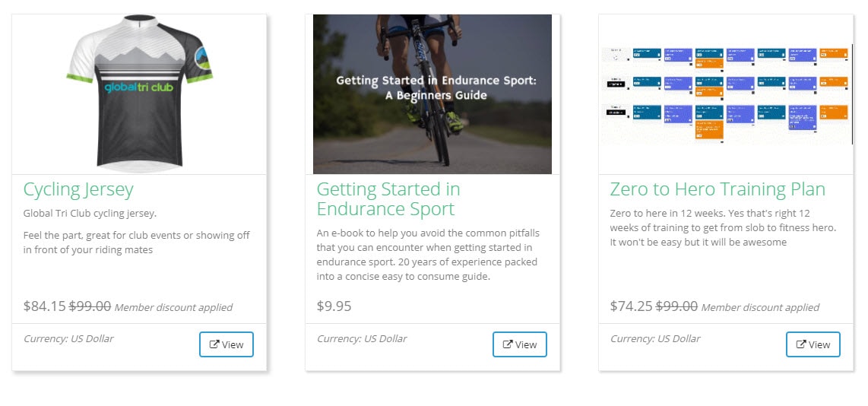Click the $84.15 discounted jersey price
Screen dimensions: 868x406
(x=44, y=306)
